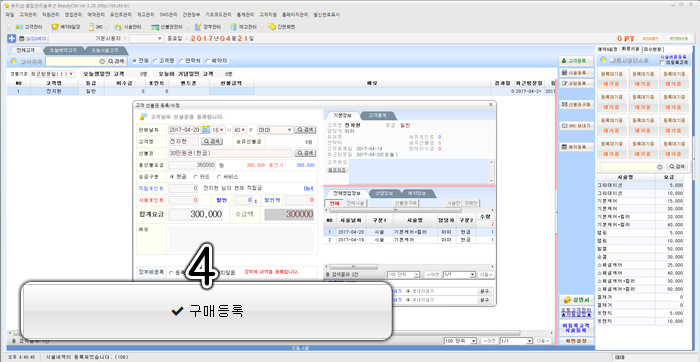Open the 예약&일정 toolbar icon

click(x=66, y=27)
